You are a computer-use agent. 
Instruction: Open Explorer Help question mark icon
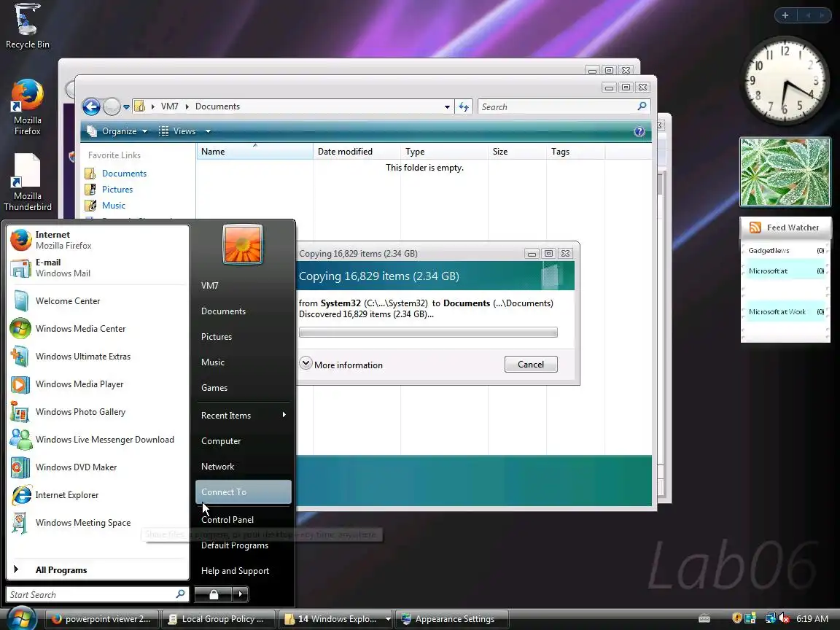(x=639, y=132)
